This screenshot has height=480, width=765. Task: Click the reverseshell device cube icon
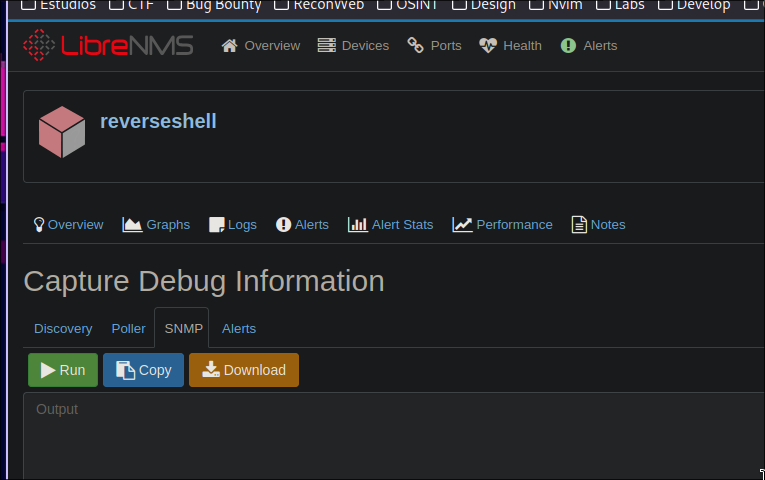61,132
